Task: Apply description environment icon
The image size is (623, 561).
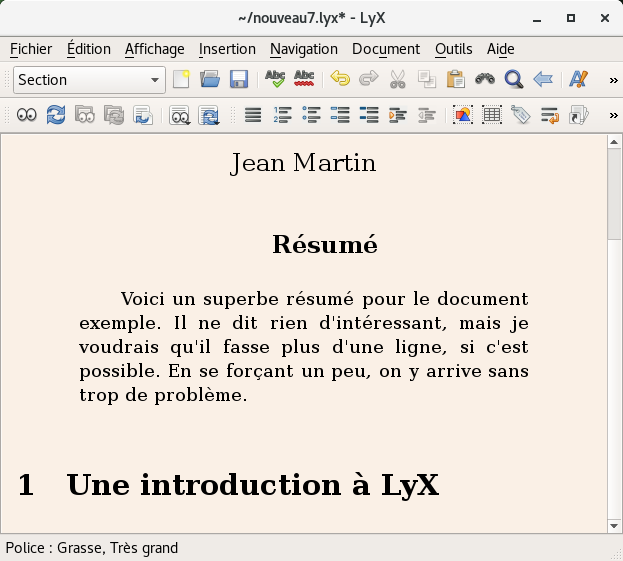Action: click(x=369, y=115)
